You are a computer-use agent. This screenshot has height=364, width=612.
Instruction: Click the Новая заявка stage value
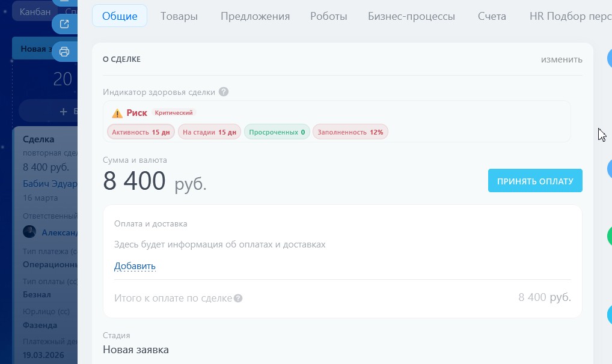tap(136, 350)
